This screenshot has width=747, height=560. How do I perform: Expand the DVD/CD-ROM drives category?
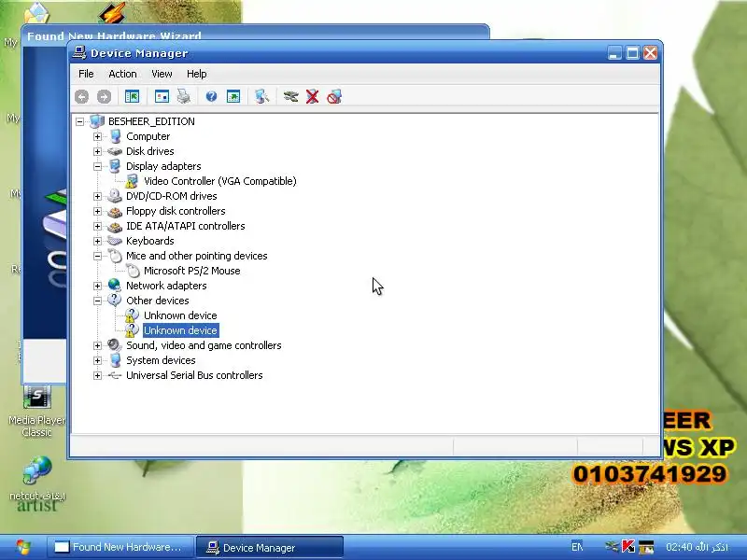[x=98, y=196]
